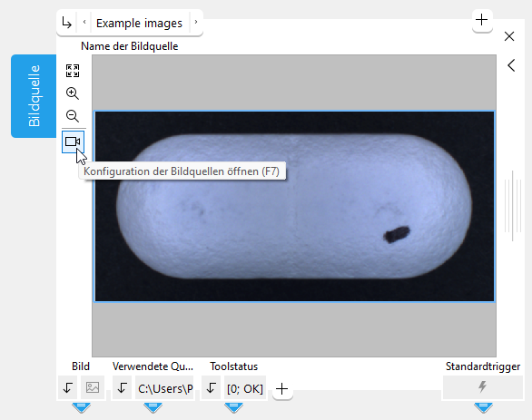The height and width of the screenshot is (420, 532).
Task: Expand the blue connector below Bild
Action: pyautogui.click(x=82, y=407)
